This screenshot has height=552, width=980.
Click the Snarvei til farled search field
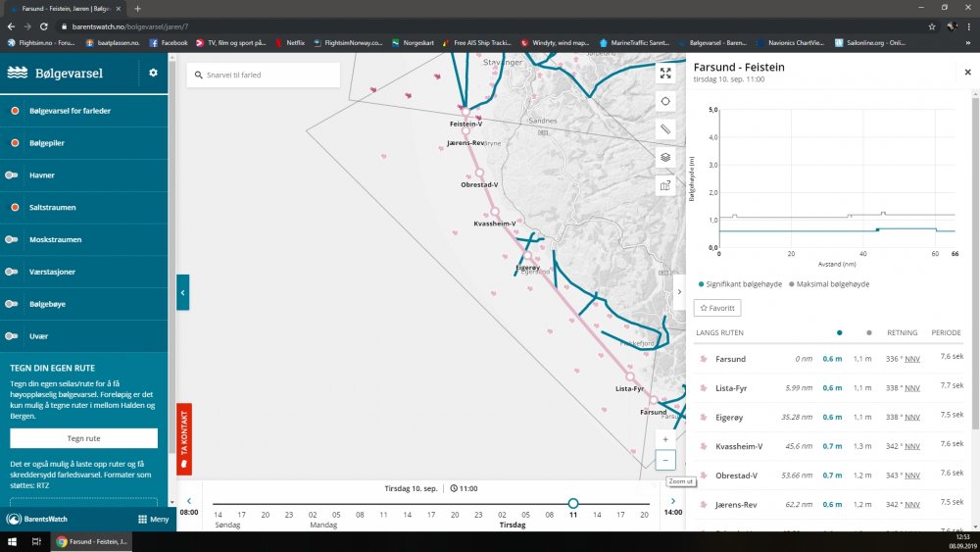[x=263, y=75]
